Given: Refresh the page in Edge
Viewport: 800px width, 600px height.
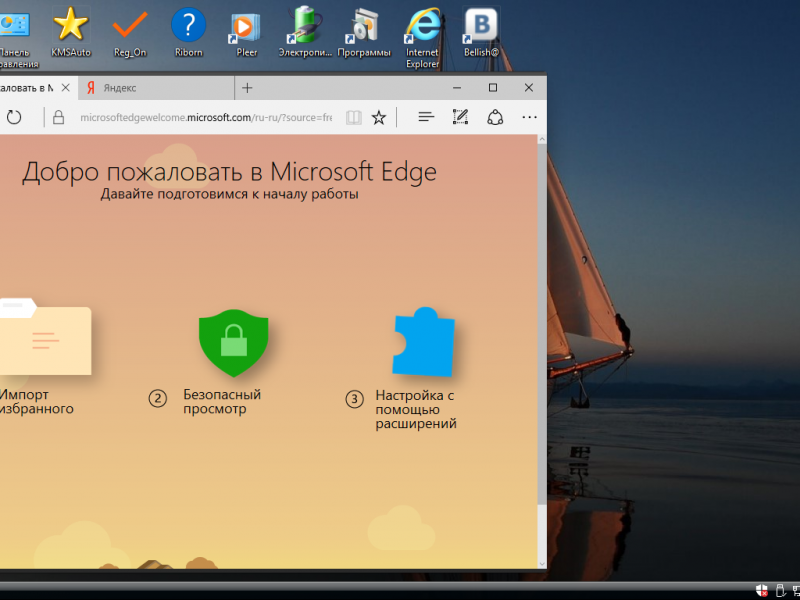Looking at the screenshot, I should (x=14, y=118).
